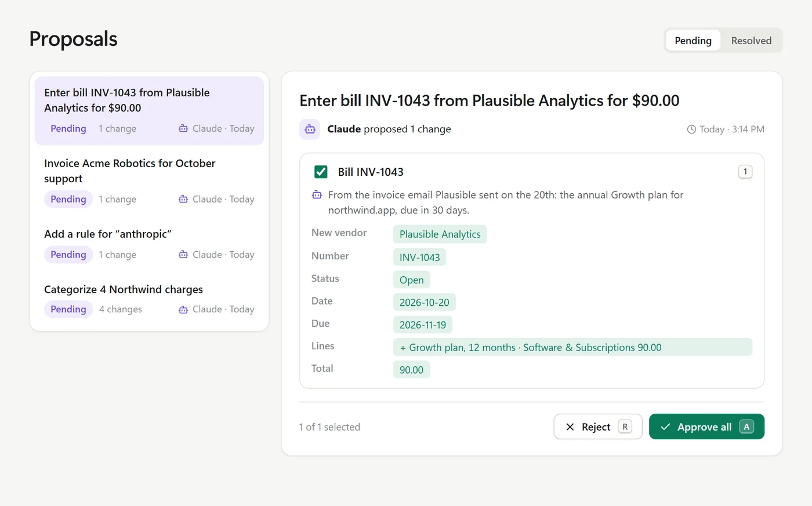
Task: Click the Pending badge on anthropic rule row
Action: pos(68,254)
